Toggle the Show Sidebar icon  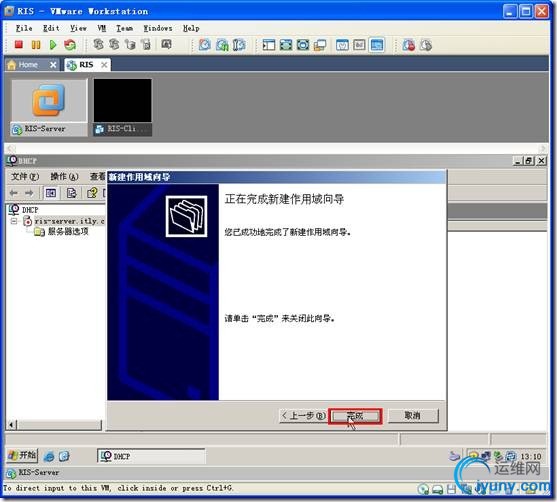269,45
